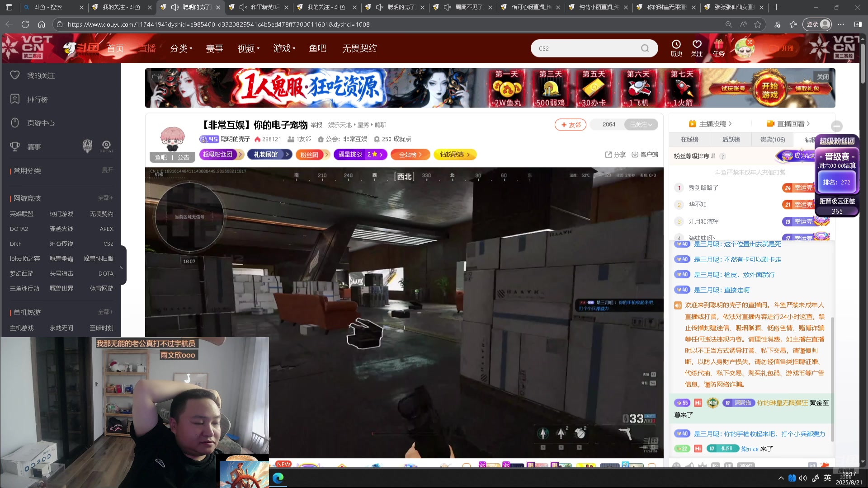Click the page vertical scrollbar

[x=863, y=63]
